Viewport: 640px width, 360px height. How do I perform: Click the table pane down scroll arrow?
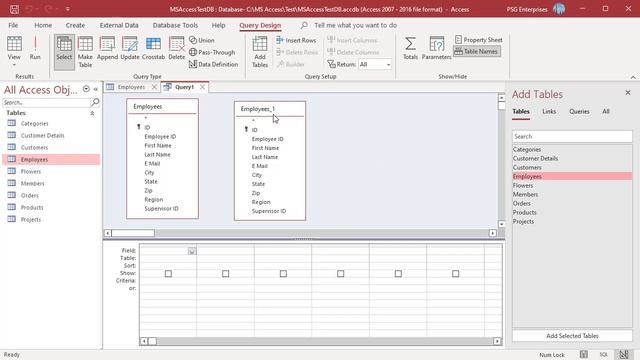coord(501,224)
